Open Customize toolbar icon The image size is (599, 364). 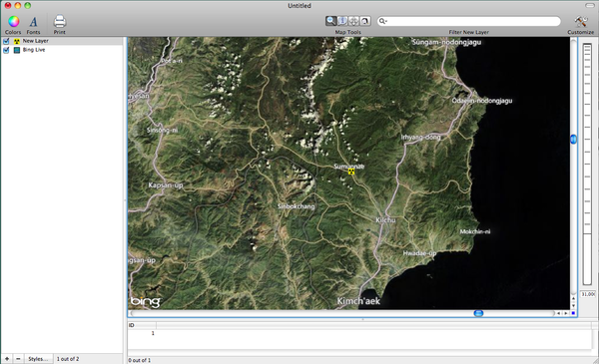click(x=581, y=21)
